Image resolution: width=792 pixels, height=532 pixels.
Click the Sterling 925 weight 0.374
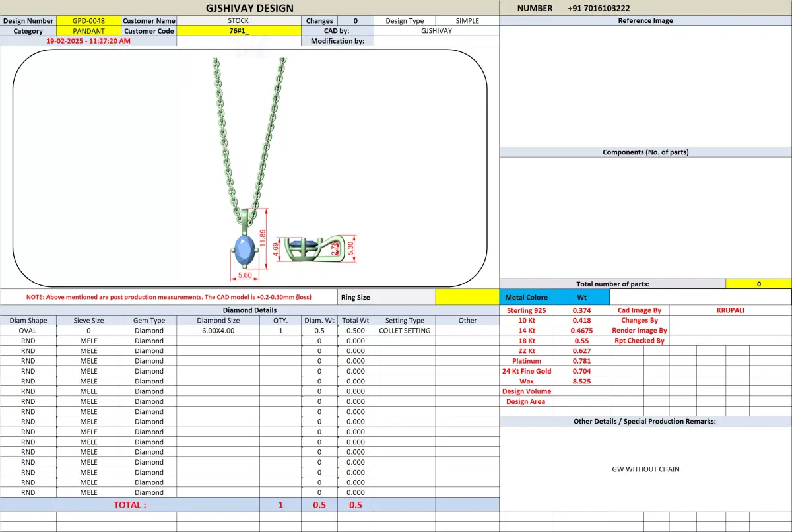click(x=581, y=310)
